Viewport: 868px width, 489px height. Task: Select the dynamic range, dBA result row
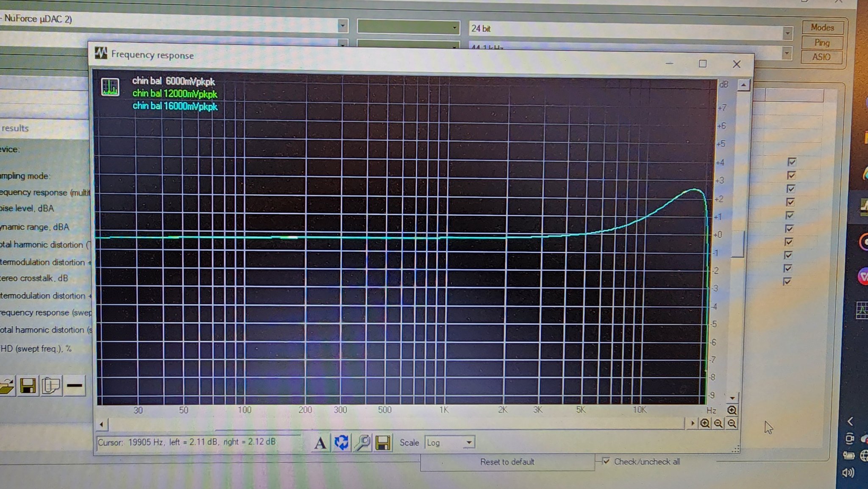pos(34,227)
